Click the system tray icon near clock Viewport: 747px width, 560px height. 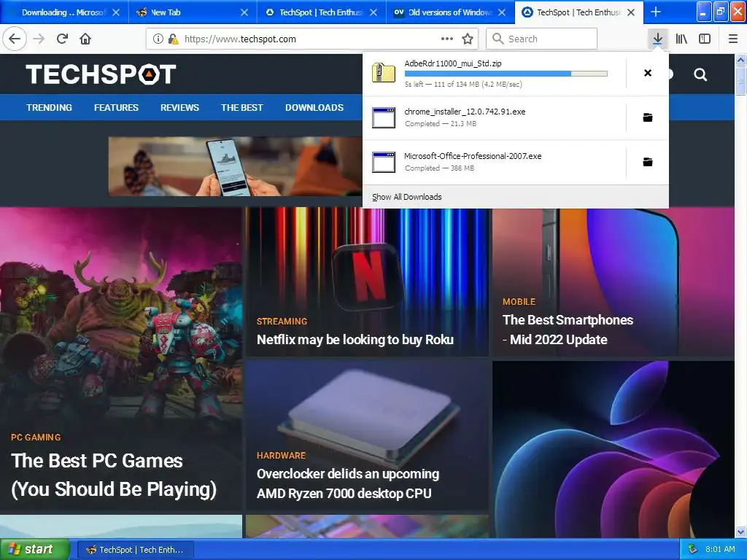[693, 550]
